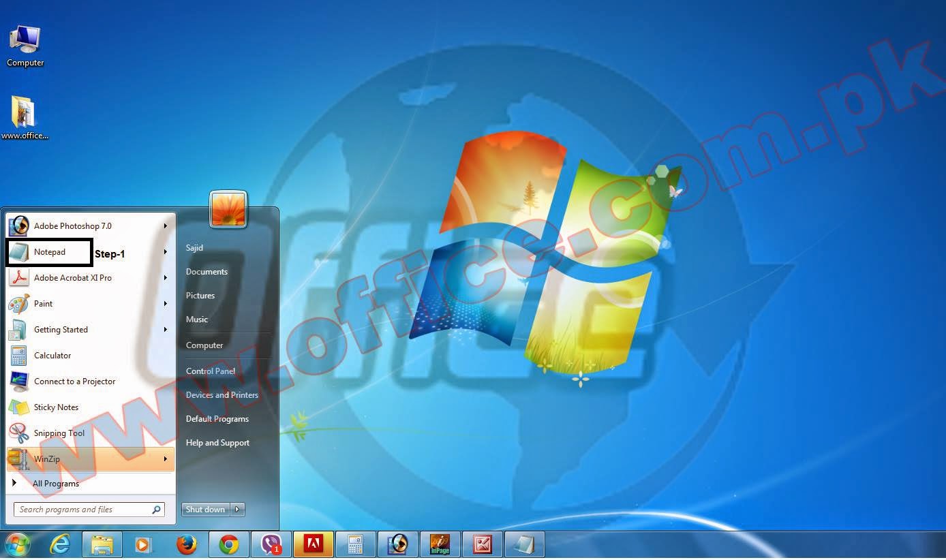Click the Shut down button
This screenshot has height=560, width=946.
(206, 510)
